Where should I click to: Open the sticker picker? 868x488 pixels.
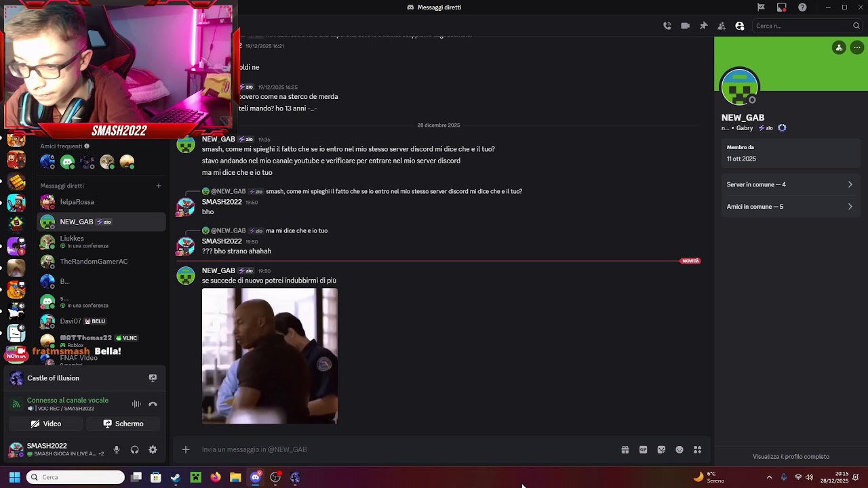pos(661,449)
